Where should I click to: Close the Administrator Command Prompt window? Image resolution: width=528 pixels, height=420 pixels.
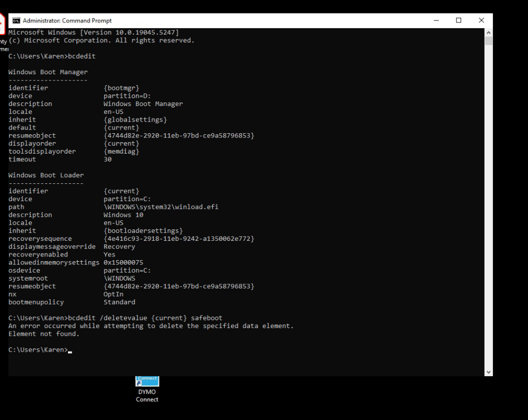tap(481, 21)
